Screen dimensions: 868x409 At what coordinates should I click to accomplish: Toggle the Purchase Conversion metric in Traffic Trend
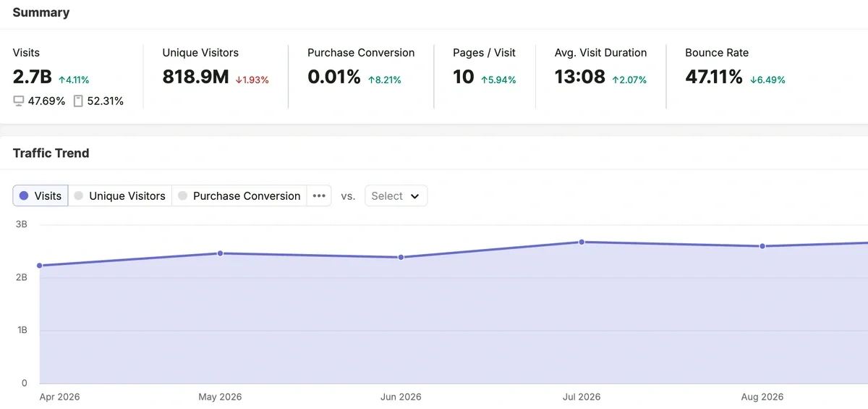(x=239, y=195)
